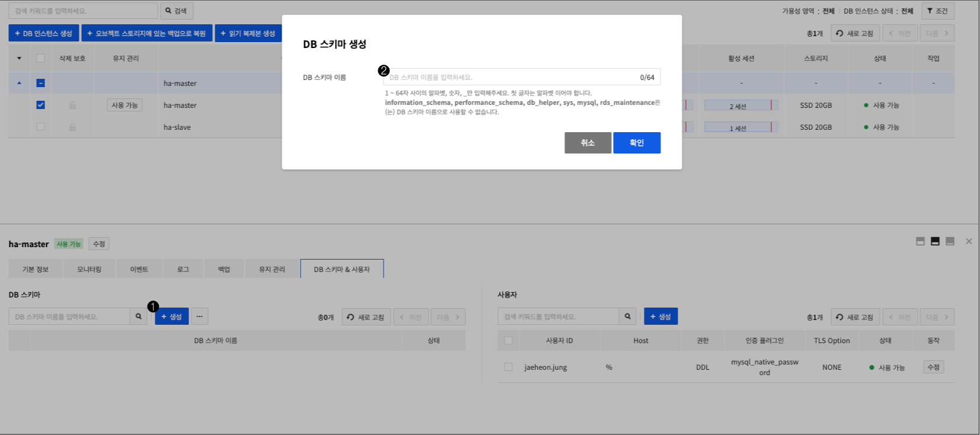Go to next page of user list
This screenshot has height=435, width=980.
pyautogui.click(x=937, y=317)
